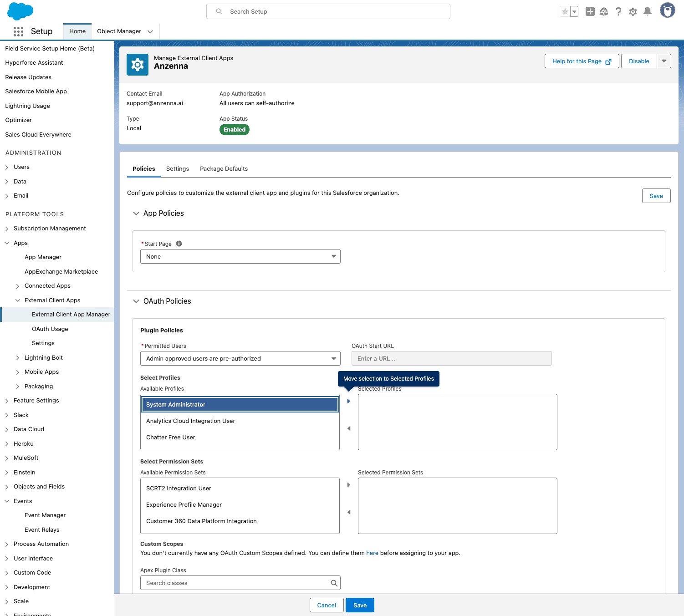Open the global actions plus icon
The width and height of the screenshot is (684, 616).
coord(590,12)
